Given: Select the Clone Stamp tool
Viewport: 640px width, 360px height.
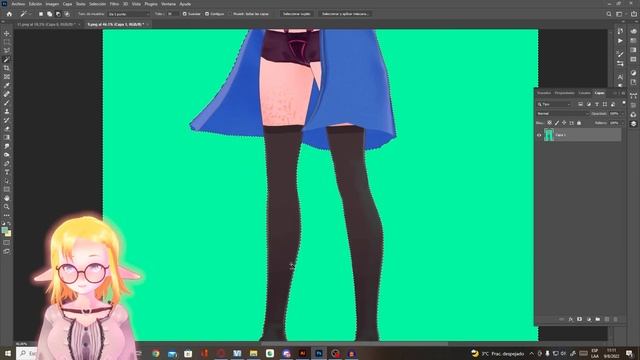Looking at the screenshot, I should (7, 111).
